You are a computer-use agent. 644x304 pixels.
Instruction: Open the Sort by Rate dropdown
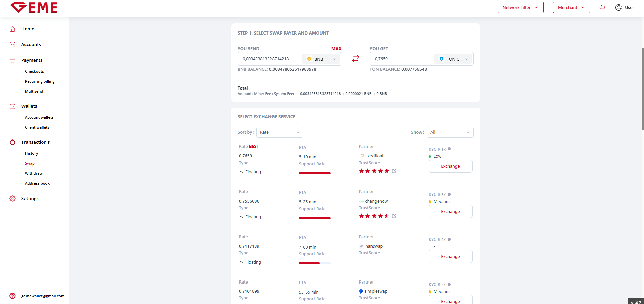pyautogui.click(x=280, y=132)
